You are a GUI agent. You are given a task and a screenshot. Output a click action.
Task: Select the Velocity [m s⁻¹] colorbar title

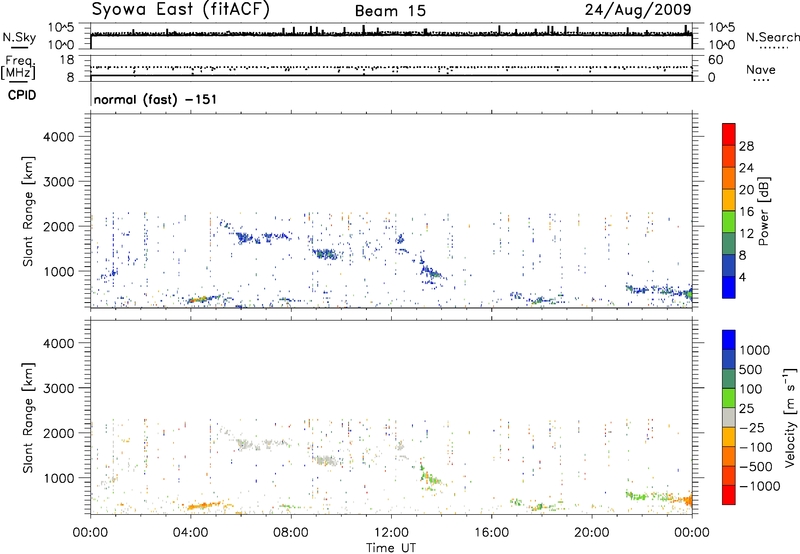(x=790, y=417)
